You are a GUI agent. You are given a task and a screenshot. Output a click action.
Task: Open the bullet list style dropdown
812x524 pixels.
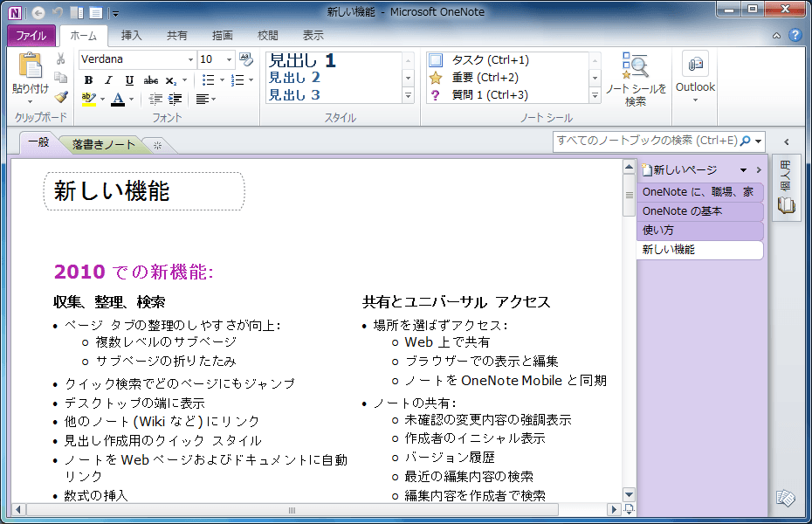pyautogui.click(x=222, y=80)
